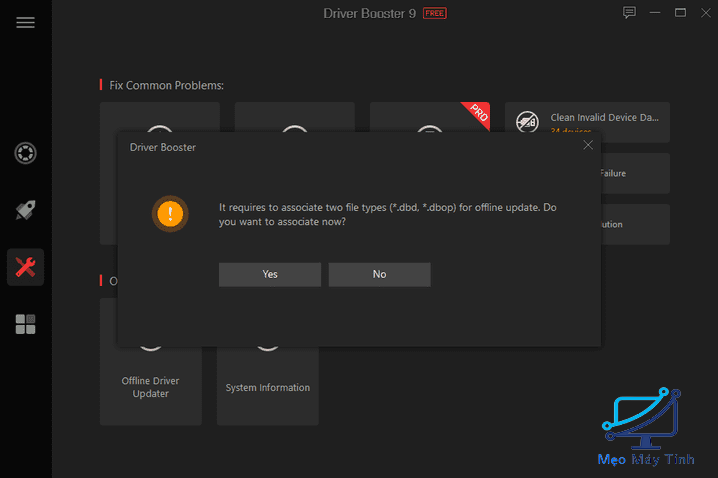The height and width of the screenshot is (478, 718).
Task: Close the Driver Booster 9 window
Action: (706, 13)
